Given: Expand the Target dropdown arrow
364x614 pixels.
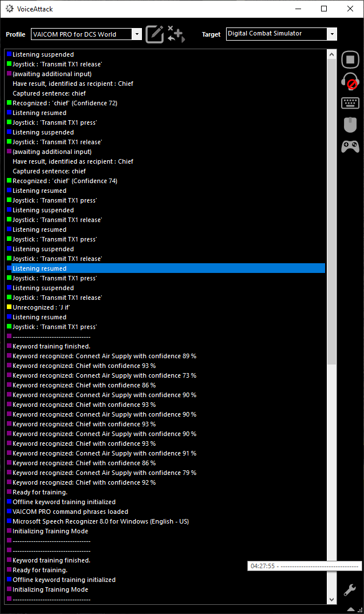Looking at the screenshot, I should 332,34.
